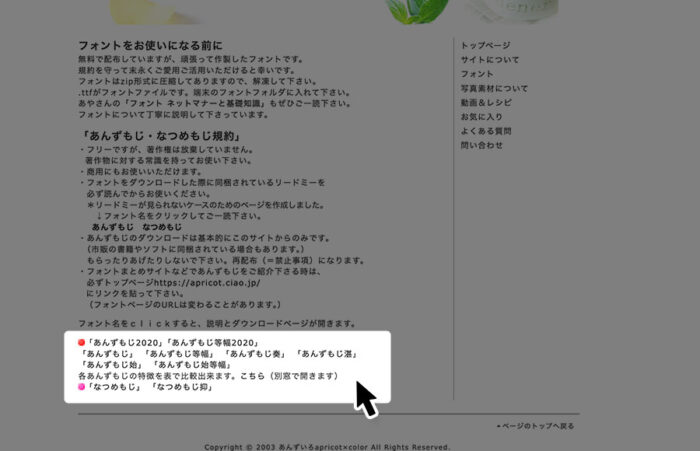
Task: Open サイトについて in the sidebar
Action: pyautogui.click(x=489, y=60)
